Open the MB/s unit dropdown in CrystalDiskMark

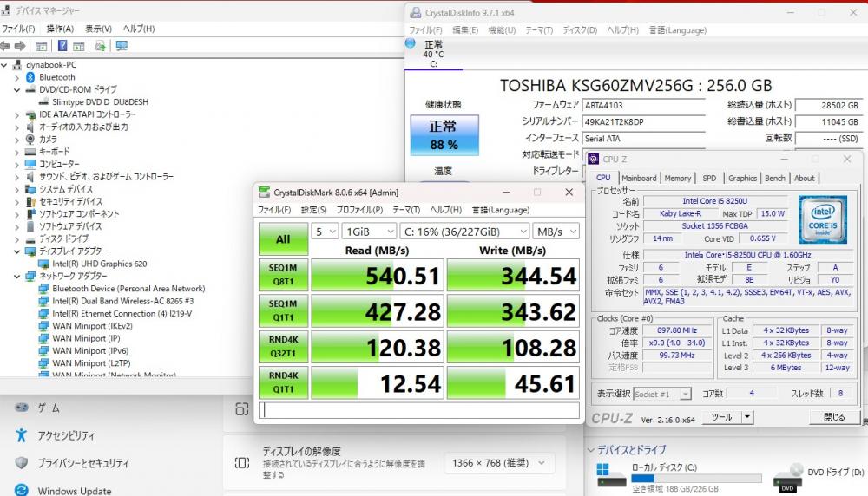pyautogui.click(x=556, y=232)
